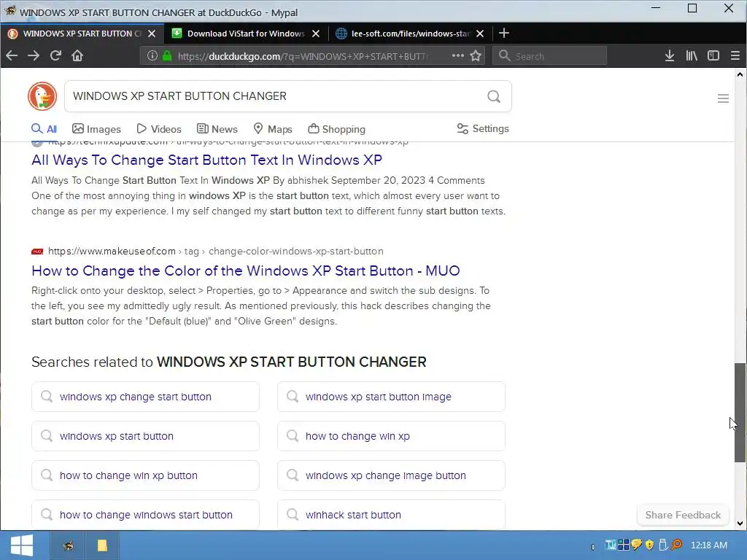This screenshot has width=747, height=560.
Task: Click Mypal taskbar icon
Action: [x=68, y=545]
